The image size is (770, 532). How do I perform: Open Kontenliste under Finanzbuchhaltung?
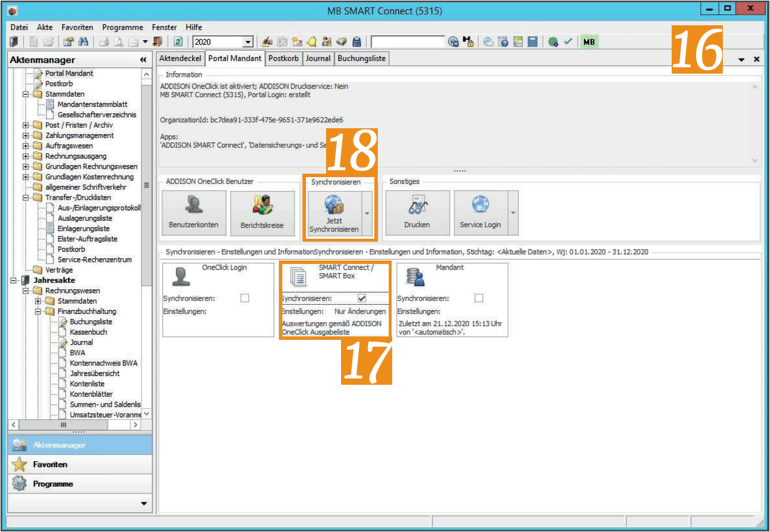click(x=87, y=384)
